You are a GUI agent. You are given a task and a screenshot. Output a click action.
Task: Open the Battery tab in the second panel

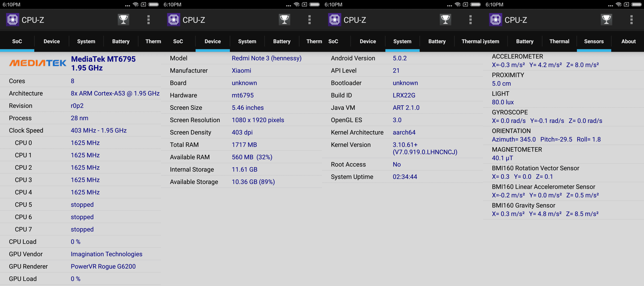click(x=282, y=41)
